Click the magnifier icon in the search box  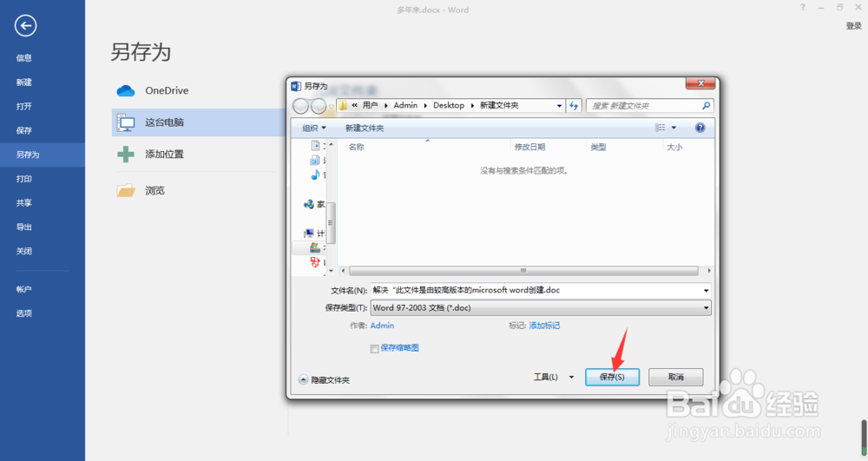[706, 106]
